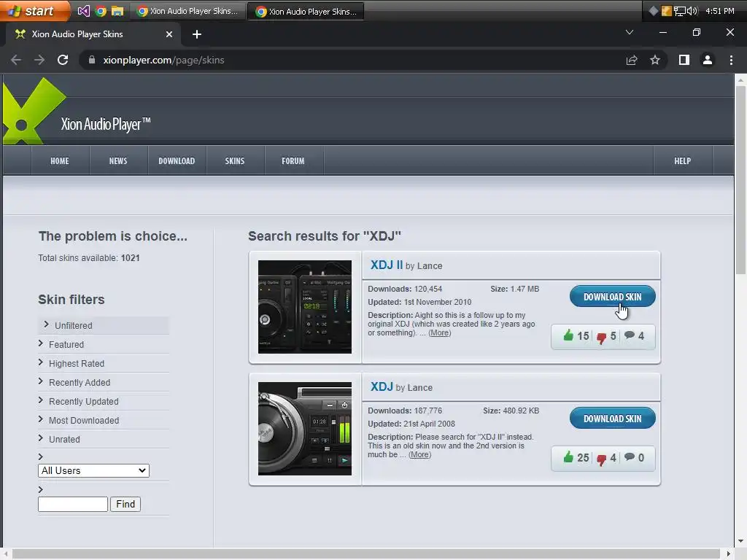
Task: Reload the current page
Action: click(63, 60)
